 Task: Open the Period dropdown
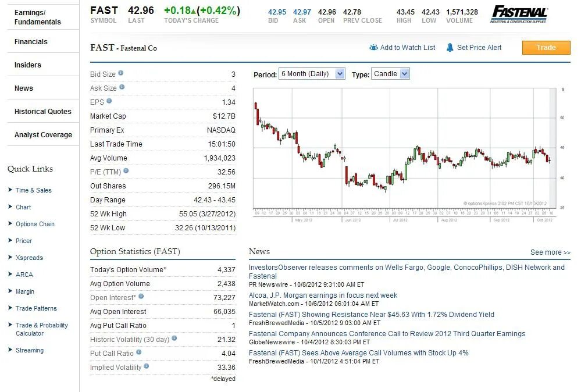click(312, 74)
